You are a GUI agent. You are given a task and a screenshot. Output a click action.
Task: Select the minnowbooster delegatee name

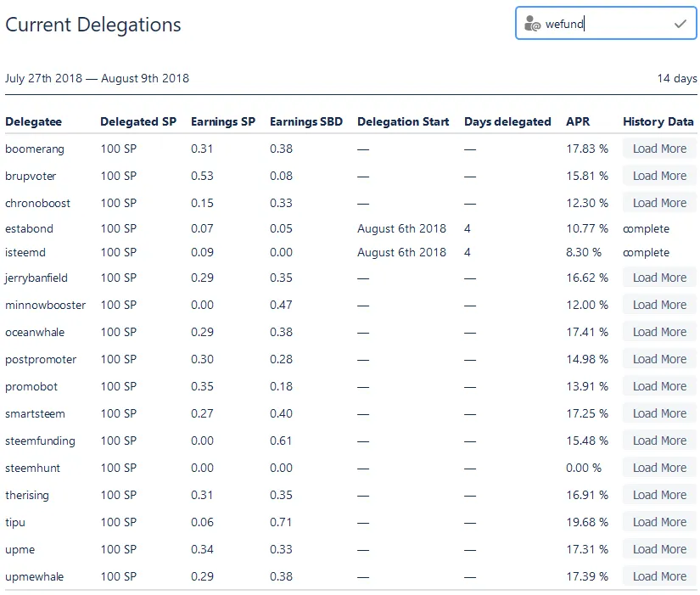45,305
